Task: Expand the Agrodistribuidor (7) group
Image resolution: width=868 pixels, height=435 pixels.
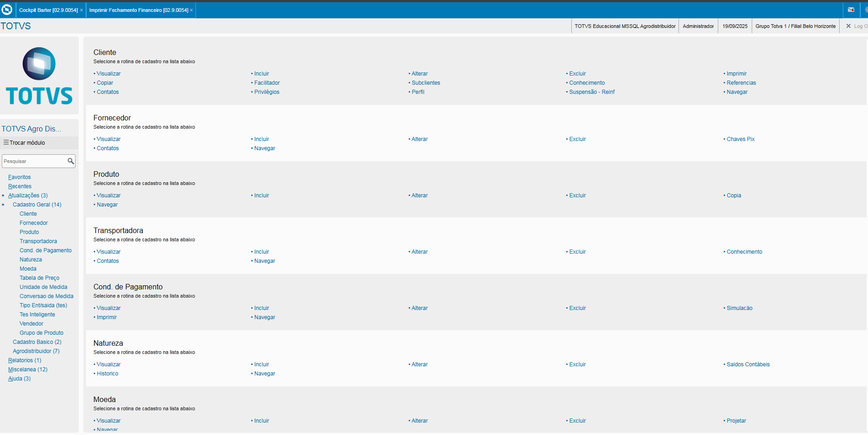Action: 36,351
